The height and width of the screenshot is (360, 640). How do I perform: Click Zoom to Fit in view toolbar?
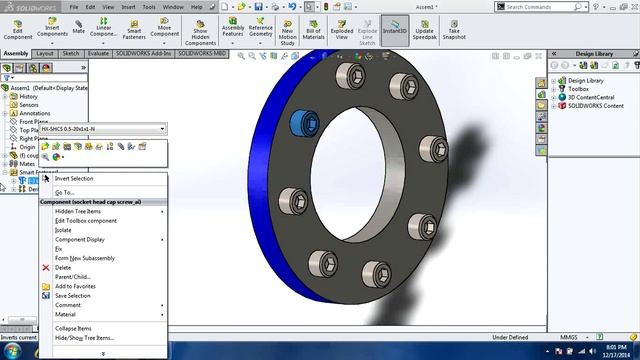(x=241, y=56)
